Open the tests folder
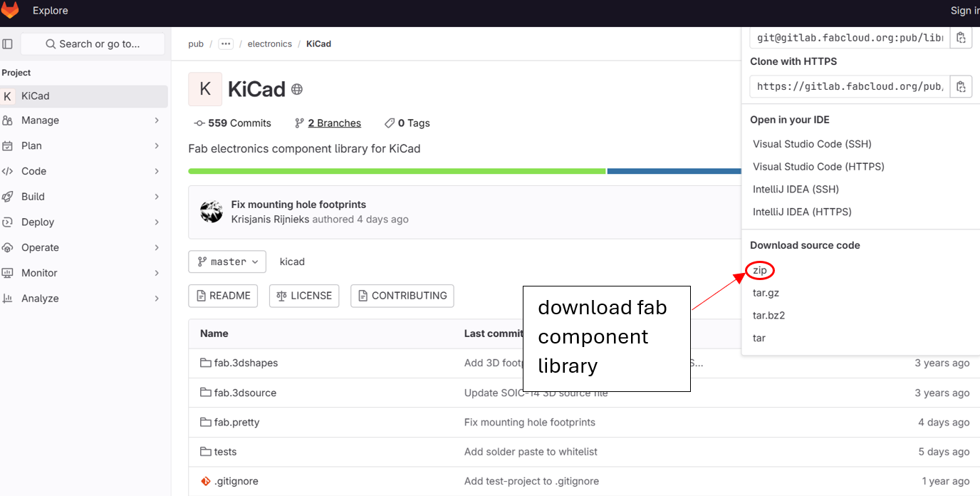 225,452
